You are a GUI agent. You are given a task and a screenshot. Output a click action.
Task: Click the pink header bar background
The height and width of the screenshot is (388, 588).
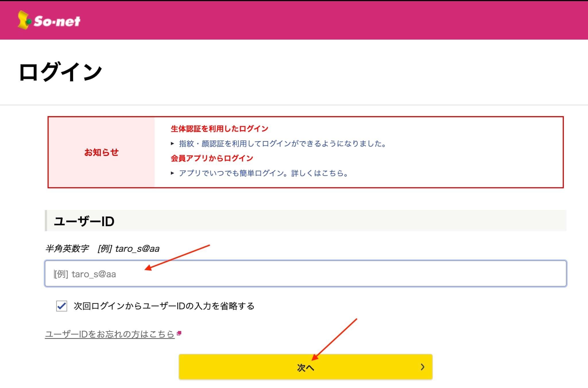[x=316, y=20]
